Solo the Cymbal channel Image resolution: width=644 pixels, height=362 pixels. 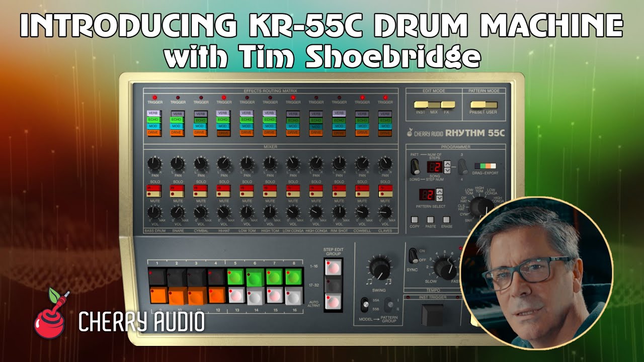(200, 188)
